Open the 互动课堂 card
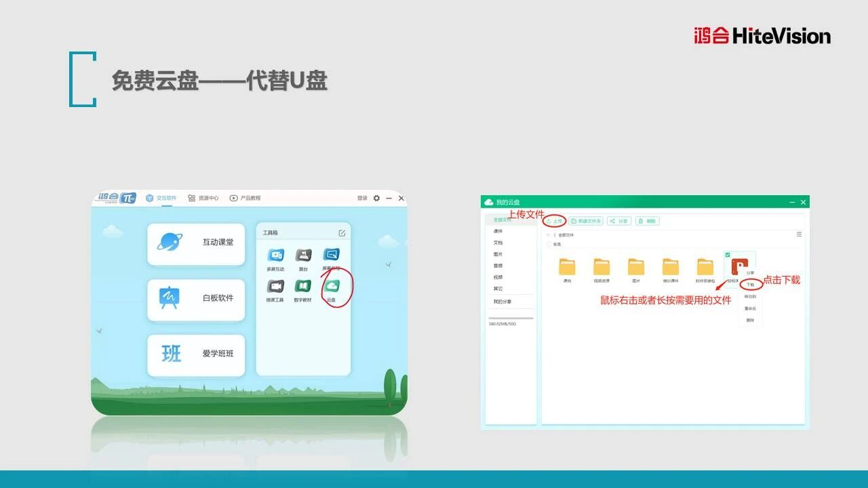The image size is (868, 488). (x=196, y=243)
